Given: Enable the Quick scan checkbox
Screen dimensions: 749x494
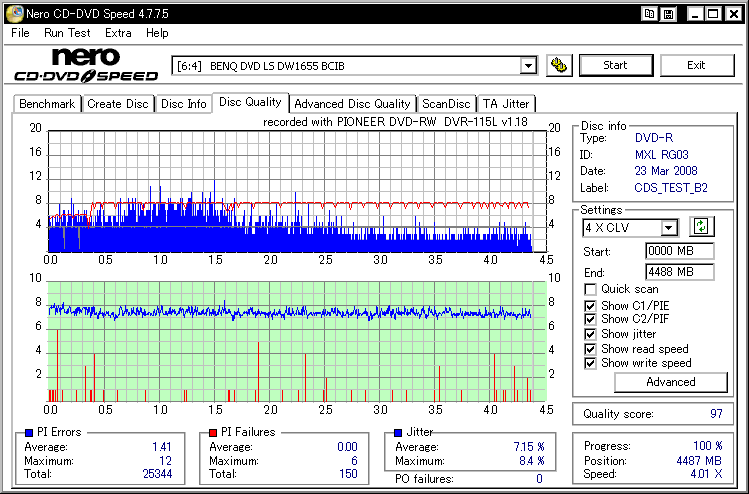Looking at the screenshot, I should pyautogui.click(x=591, y=289).
